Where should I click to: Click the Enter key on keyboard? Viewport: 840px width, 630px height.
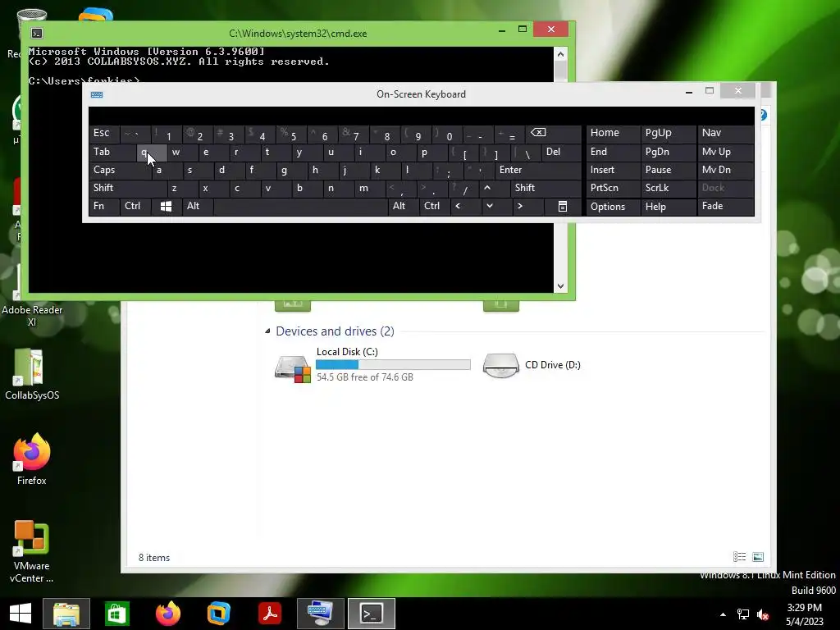pos(538,170)
